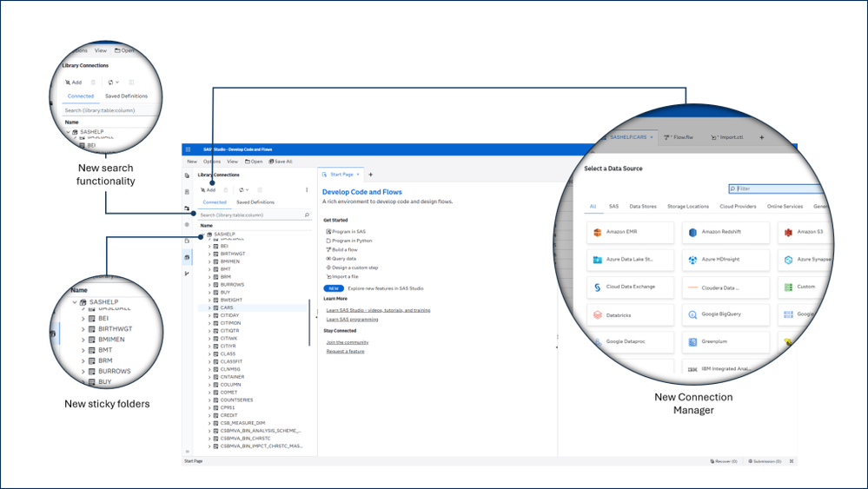Click the library tree vertical scrollbar
The width and height of the screenshot is (868, 489).
click(x=309, y=322)
